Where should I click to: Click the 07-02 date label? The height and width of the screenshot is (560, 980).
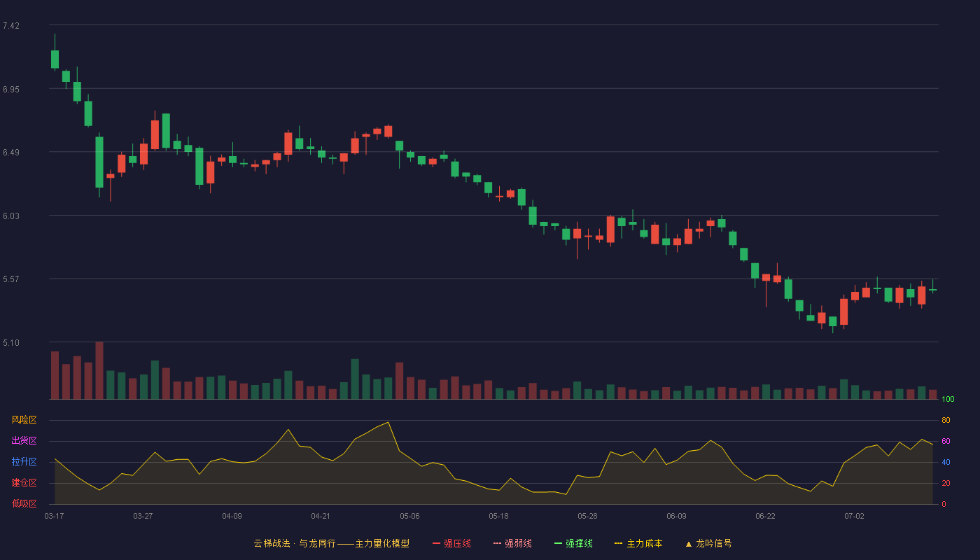click(854, 516)
